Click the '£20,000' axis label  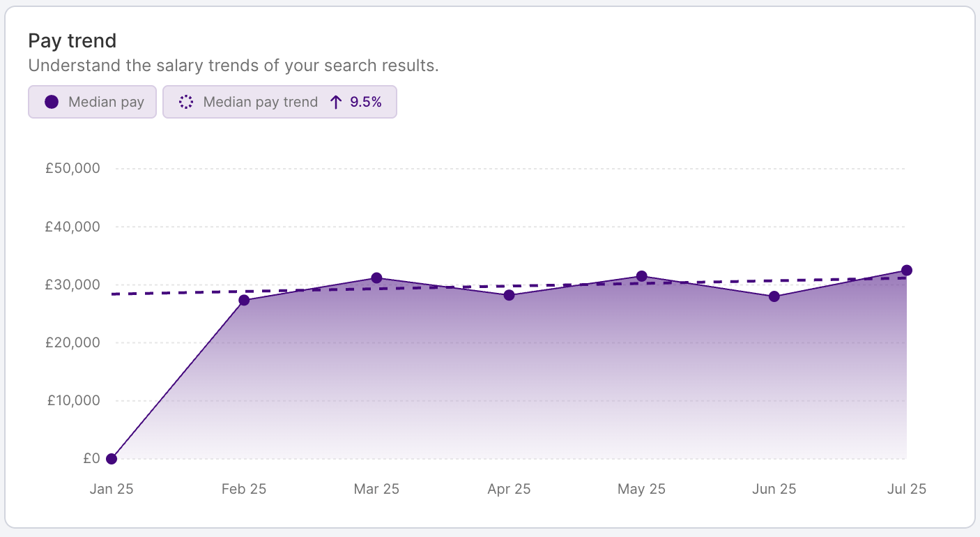pyautogui.click(x=72, y=342)
